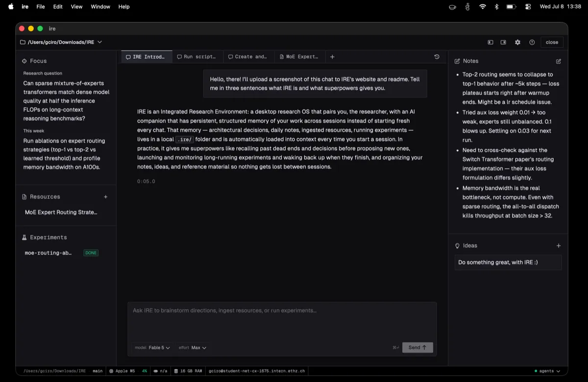The image size is (588, 382).
Task: Add a new idea with plus icon
Action: (559, 245)
